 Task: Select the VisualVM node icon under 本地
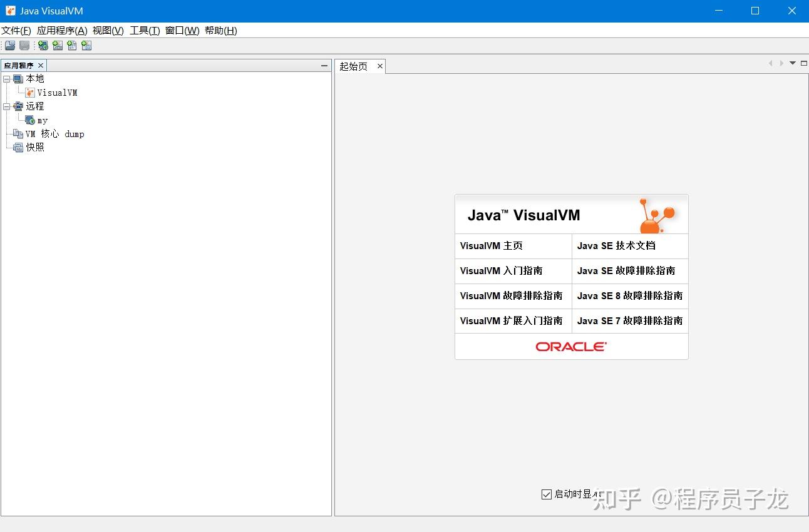29,92
